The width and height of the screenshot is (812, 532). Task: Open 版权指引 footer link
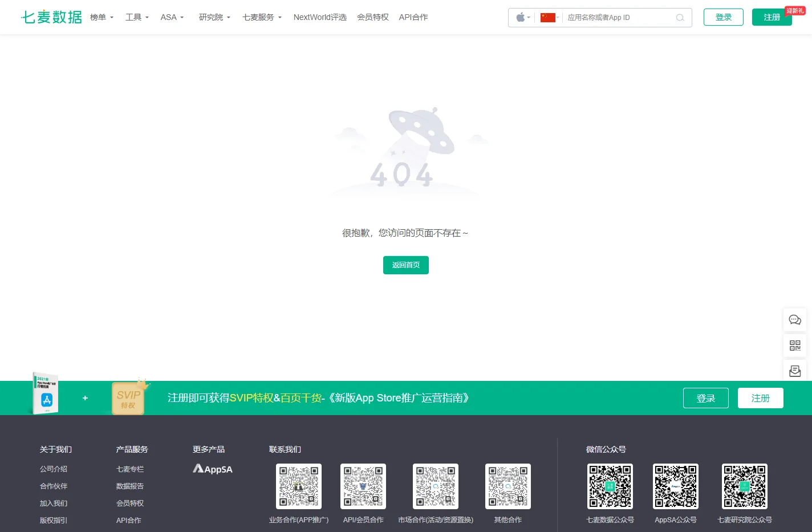[54, 520]
